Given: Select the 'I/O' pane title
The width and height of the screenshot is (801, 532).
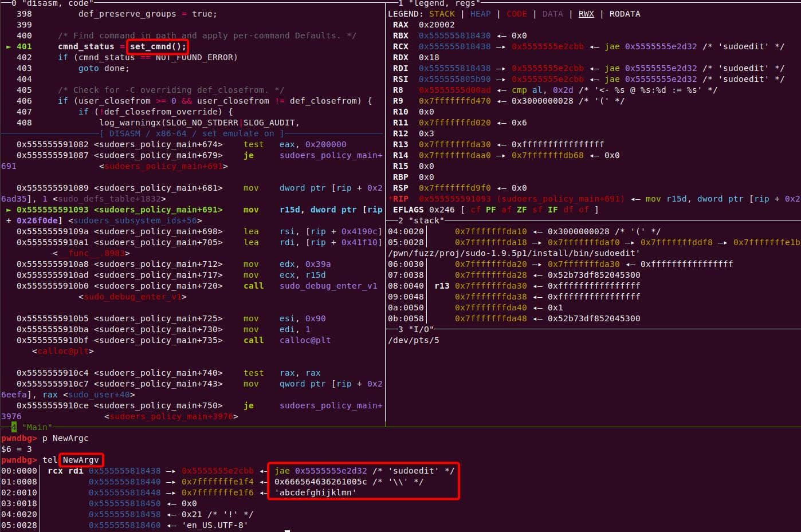Looking at the screenshot, I should tap(421, 329).
